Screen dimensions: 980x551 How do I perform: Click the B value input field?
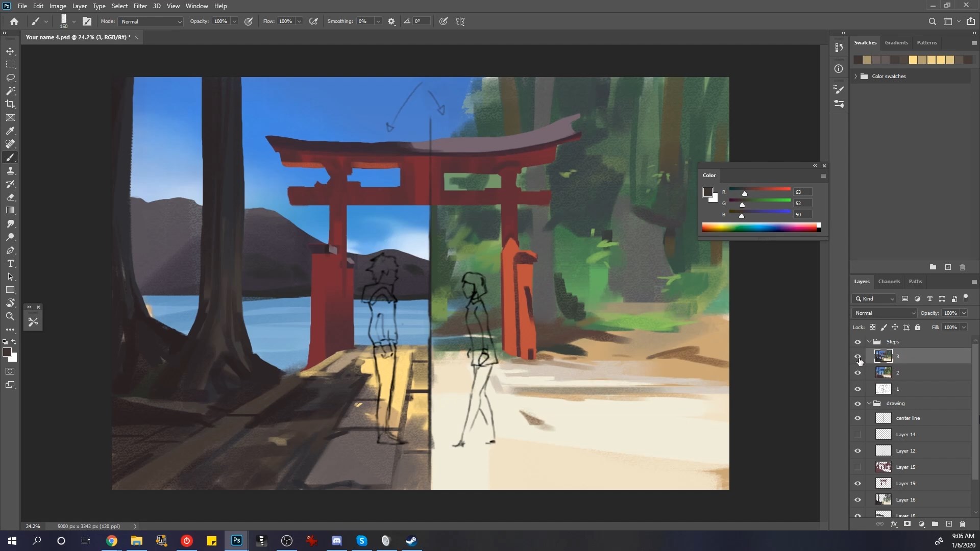click(802, 215)
